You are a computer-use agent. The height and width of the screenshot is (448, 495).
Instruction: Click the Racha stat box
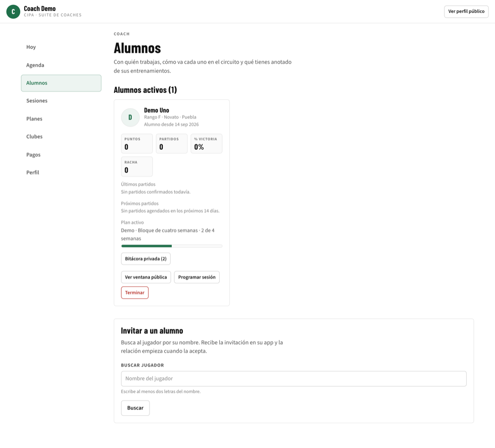[x=137, y=167]
